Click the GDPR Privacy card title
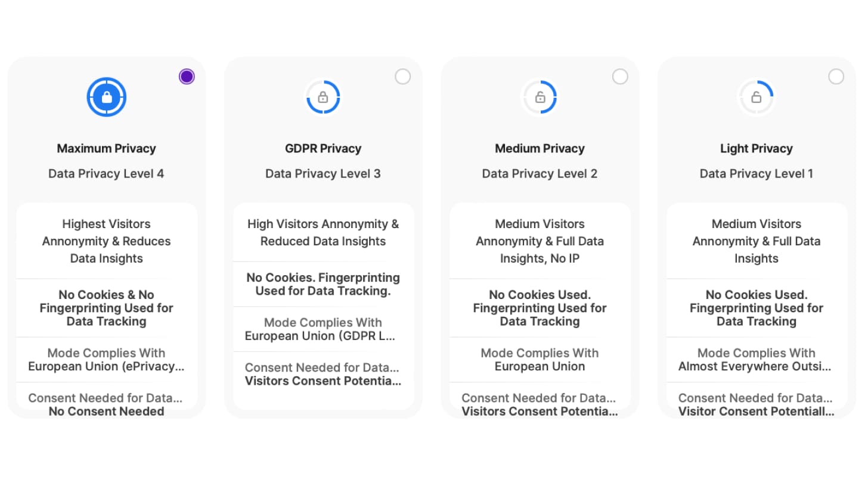Viewport: 868px width, 486px height. pos(323,148)
